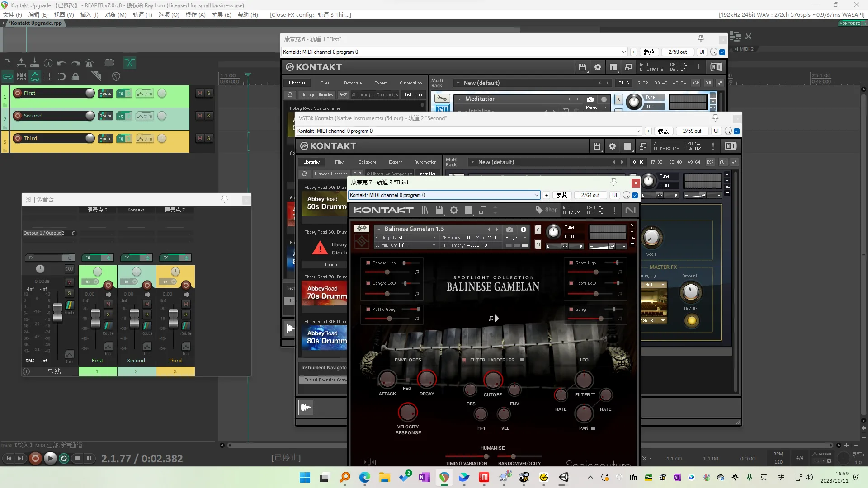Toggle Kettle Gongs enable square
Image resolution: width=868 pixels, height=488 pixels.
pos(368,309)
